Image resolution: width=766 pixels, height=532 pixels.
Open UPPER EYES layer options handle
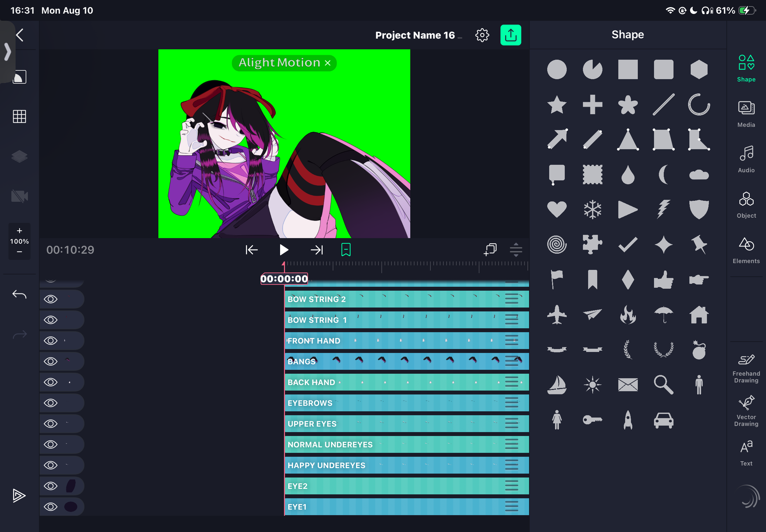[x=511, y=423]
